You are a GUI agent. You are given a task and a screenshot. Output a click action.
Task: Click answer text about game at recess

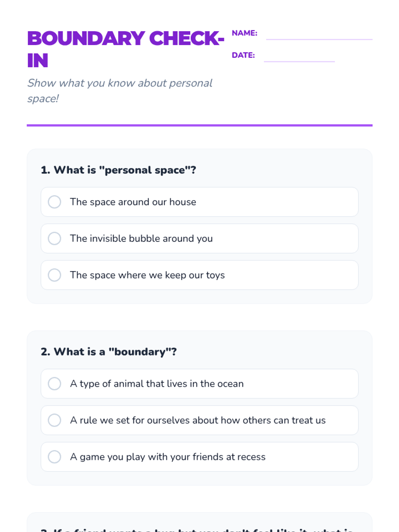click(168, 457)
